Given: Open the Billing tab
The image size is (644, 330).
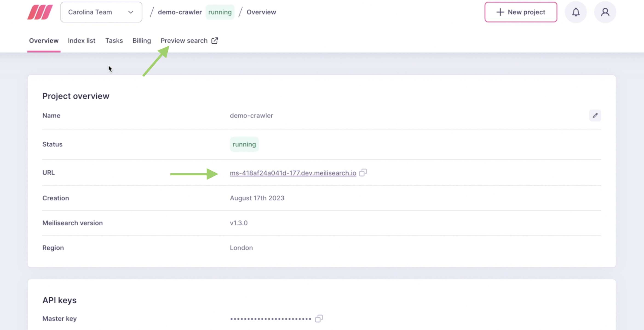Looking at the screenshot, I should click(142, 41).
